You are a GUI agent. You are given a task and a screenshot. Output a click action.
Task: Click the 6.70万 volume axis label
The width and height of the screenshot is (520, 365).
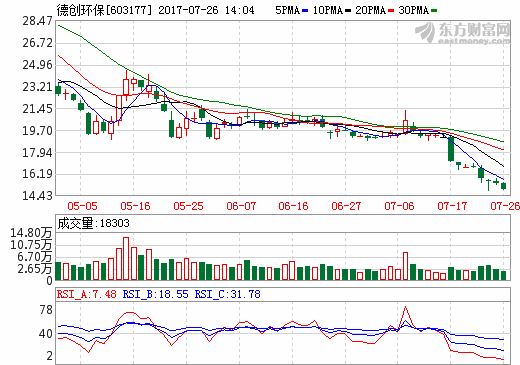pyautogui.click(x=34, y=257)
